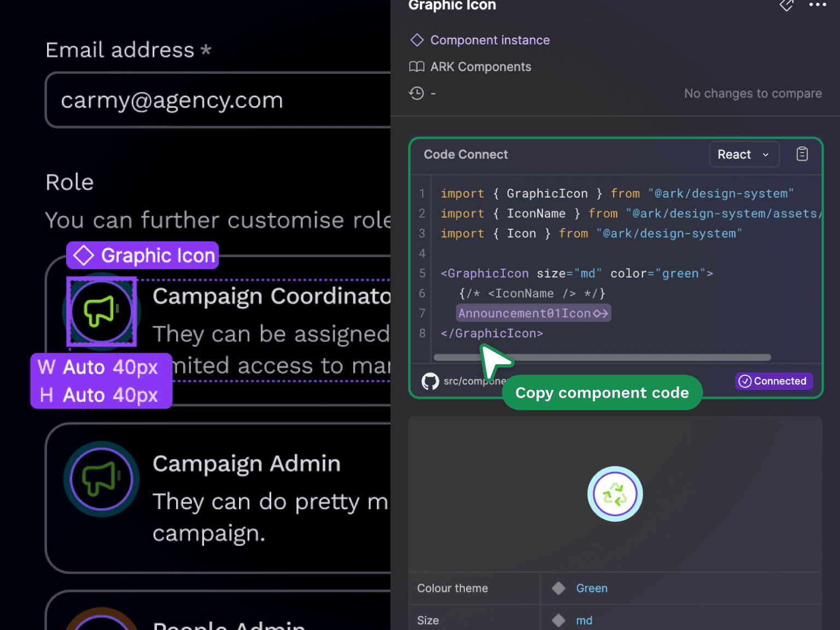Viewport: 840px width, 630px height.
Task: Click the diamond icon next to md
Action: pos(558,621)
